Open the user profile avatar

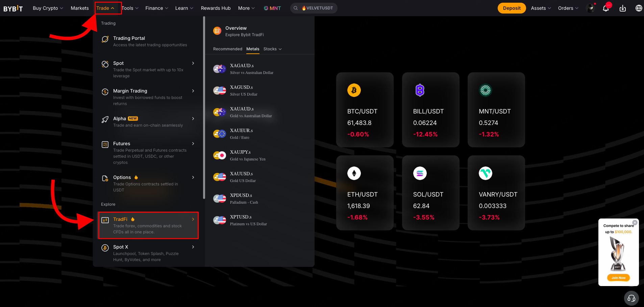(x=591, y=8)
